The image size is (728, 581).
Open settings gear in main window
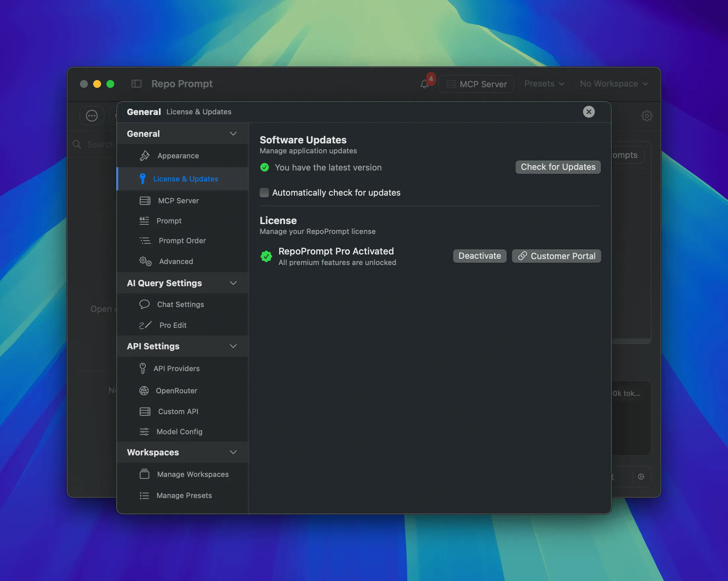(647, 116)
